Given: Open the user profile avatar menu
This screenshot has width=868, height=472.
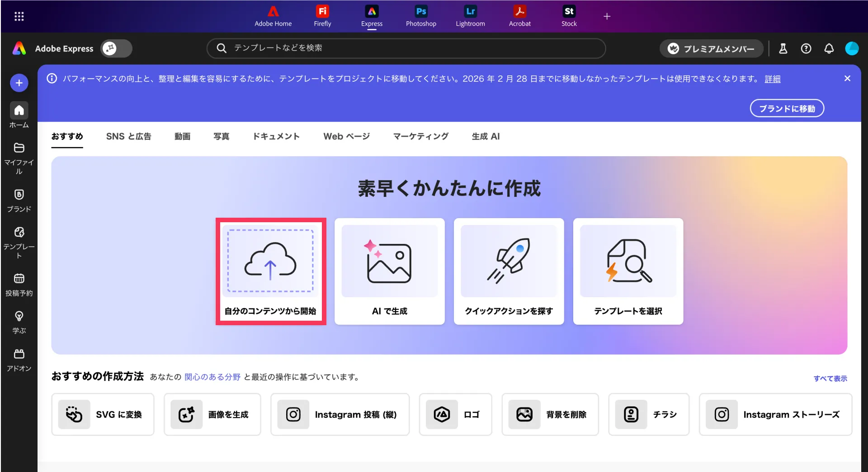Looking at the screenshot, I should 852,49.
